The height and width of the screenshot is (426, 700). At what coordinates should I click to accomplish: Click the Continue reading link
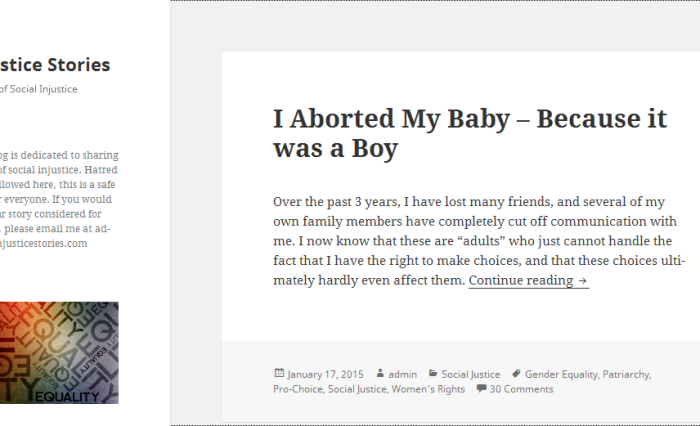(x=529, y=280)
